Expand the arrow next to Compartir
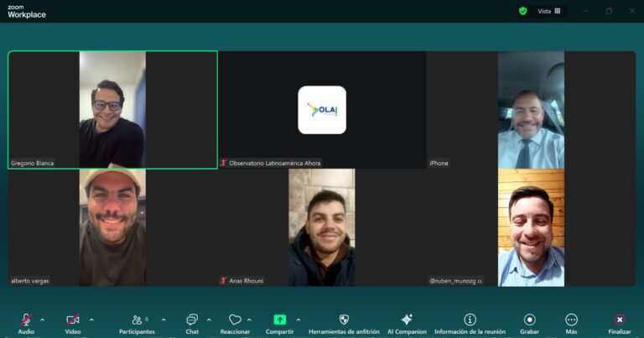This screenshot has height=338, width=644. (299, 320)
